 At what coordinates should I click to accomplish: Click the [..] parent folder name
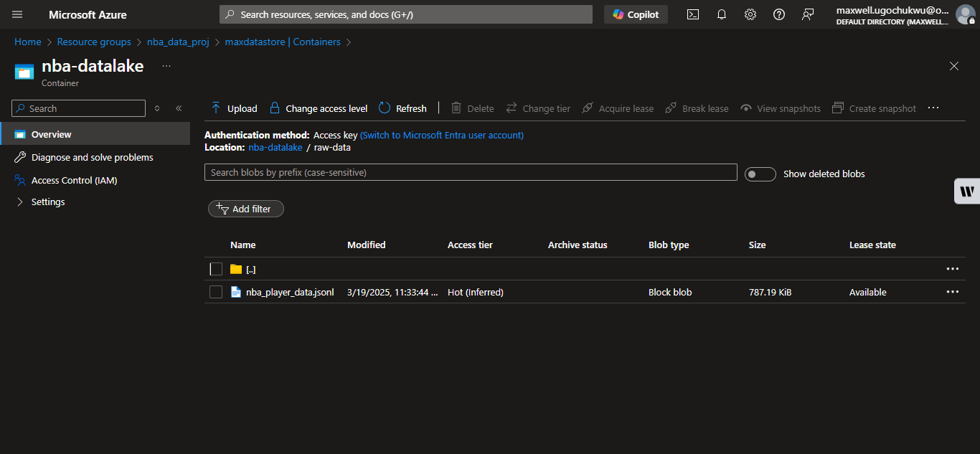point(251,269)
